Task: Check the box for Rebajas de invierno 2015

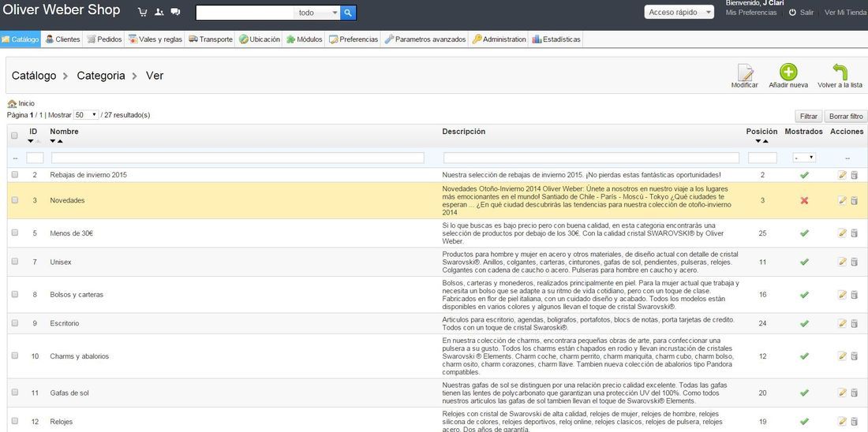Action: pos(15,174)
